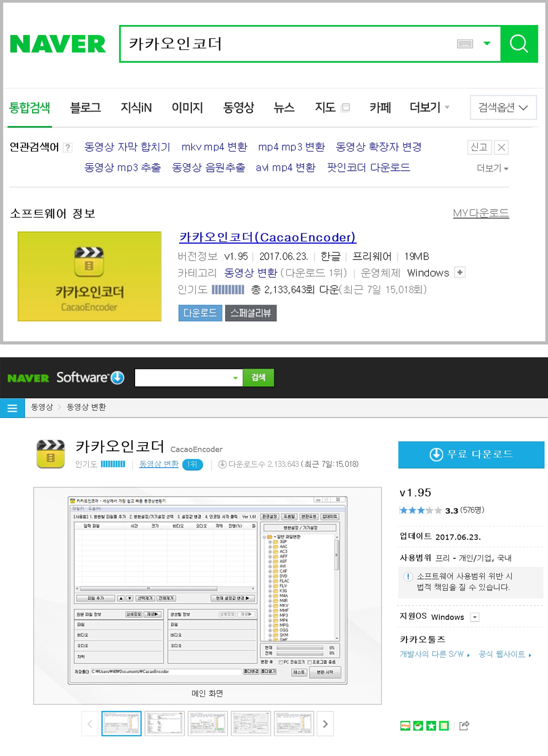The height and width of the screenshot is (756, 548).
Task: Open related search 동영상 확장자 변경
Action: [379, 147]
